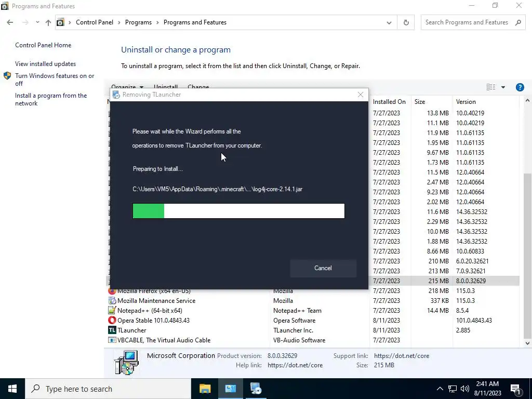Select the VBCABLE program icon
Screen dimensions: 532x399
[x=112, y=340]
